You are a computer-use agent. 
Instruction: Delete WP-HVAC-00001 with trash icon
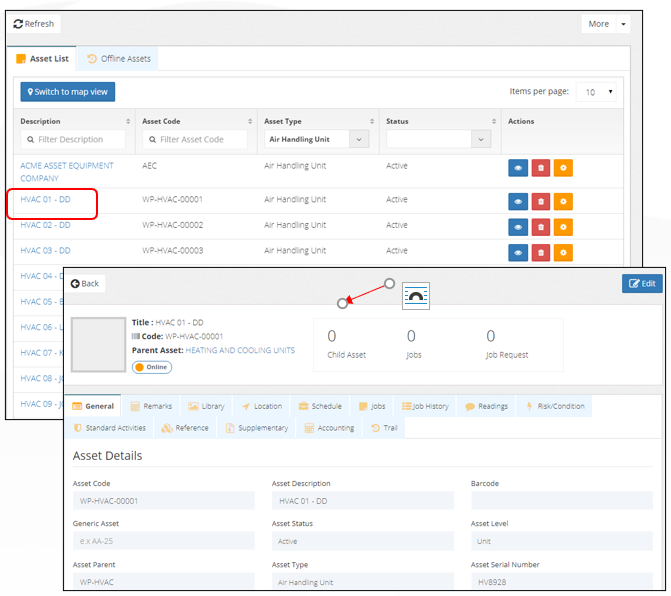point(541,202)
